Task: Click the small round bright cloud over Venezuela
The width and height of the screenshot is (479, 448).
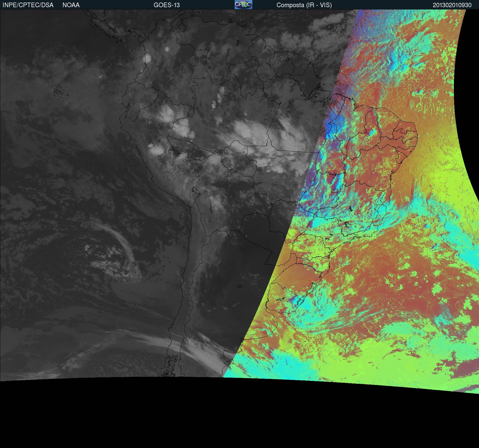Action: 168,49
